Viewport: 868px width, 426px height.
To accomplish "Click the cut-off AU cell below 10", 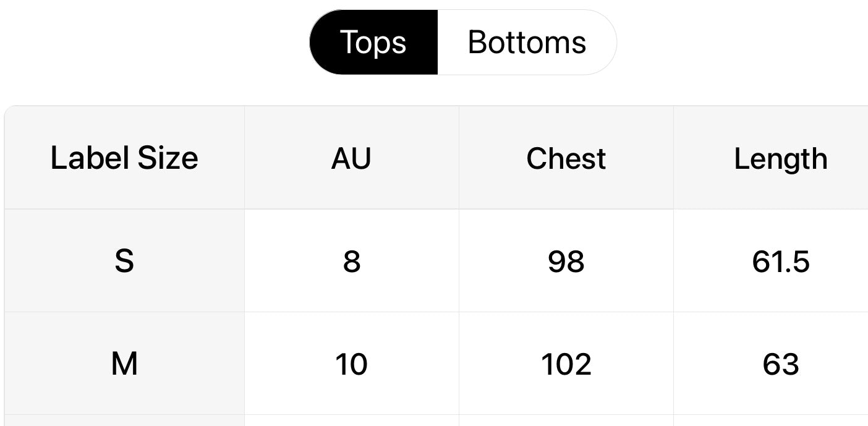I will tap(351, 420).
